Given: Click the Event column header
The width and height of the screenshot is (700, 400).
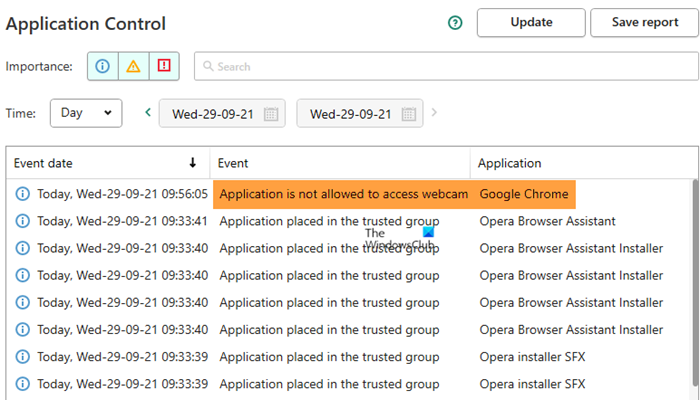Looking at the screenshot, I should (x=233, y=163).
